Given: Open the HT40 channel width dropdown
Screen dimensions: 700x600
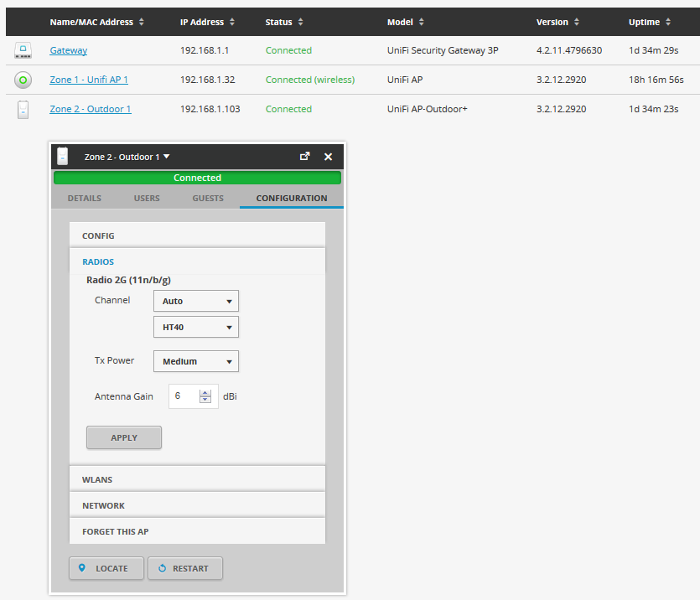Looking at the screenshot, I should click(196, 327).
